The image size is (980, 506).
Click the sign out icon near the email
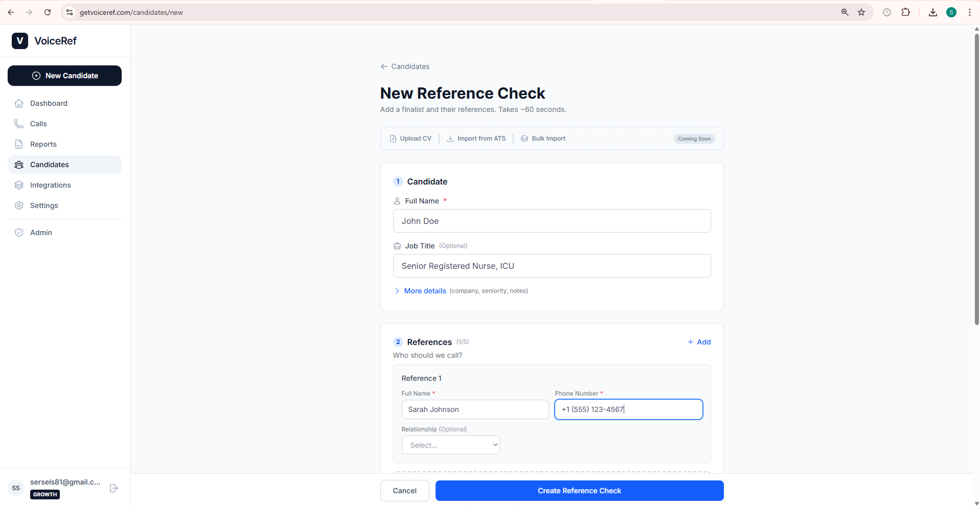(x=113, y=488)
